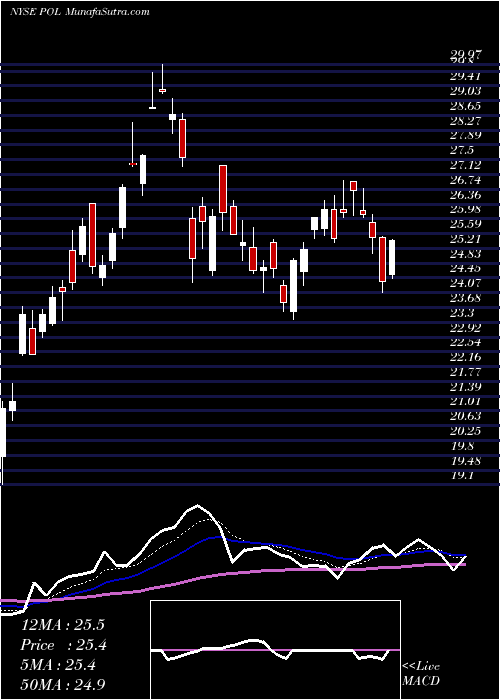Select the 22.54 price axis label
The height and width of the screenshot is (700, 500).
click(x=465, y=342)
